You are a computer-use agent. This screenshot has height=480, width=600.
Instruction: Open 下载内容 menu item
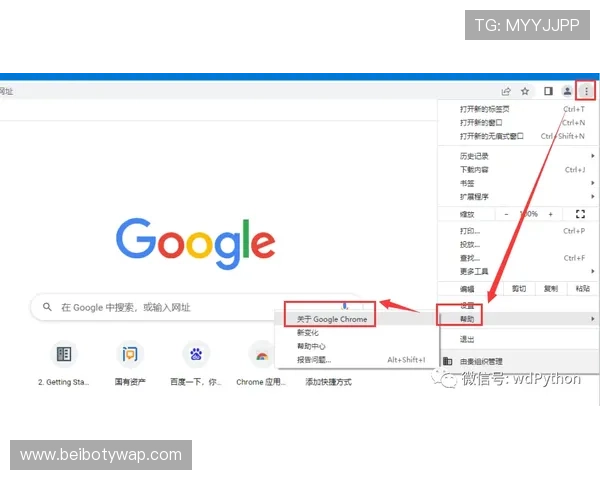[x=518, y=169]
